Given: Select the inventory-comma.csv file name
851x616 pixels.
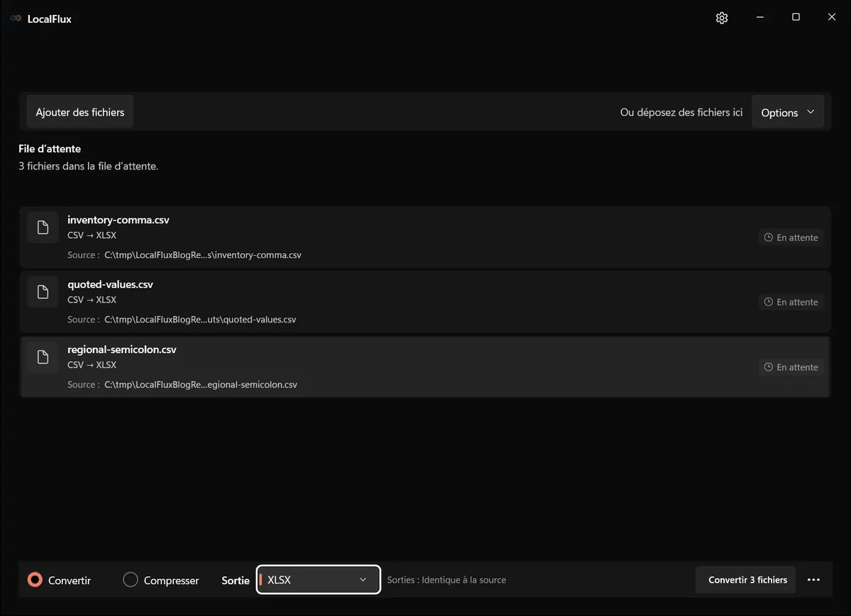Looking at the screenshot, I should (x=118, y=220).
